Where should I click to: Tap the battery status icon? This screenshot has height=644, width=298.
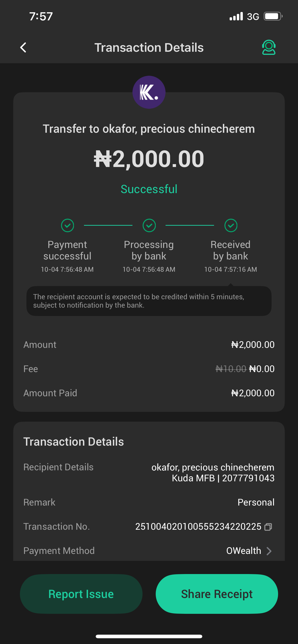tap(273, 17)
